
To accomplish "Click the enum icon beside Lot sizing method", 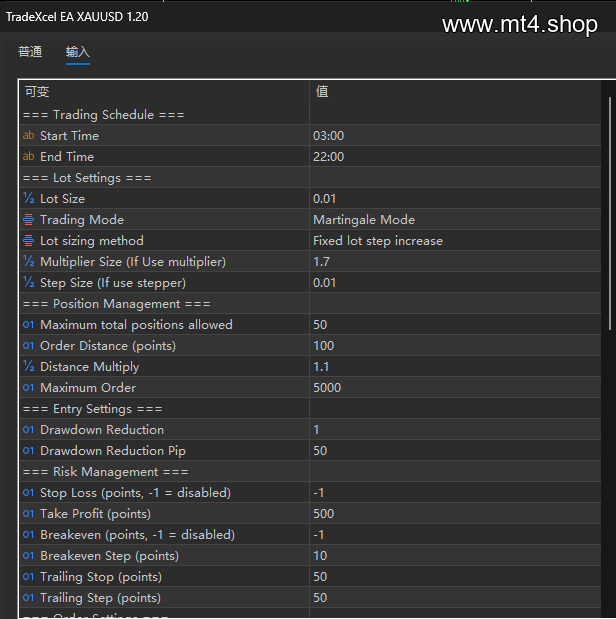I will 28,240.
